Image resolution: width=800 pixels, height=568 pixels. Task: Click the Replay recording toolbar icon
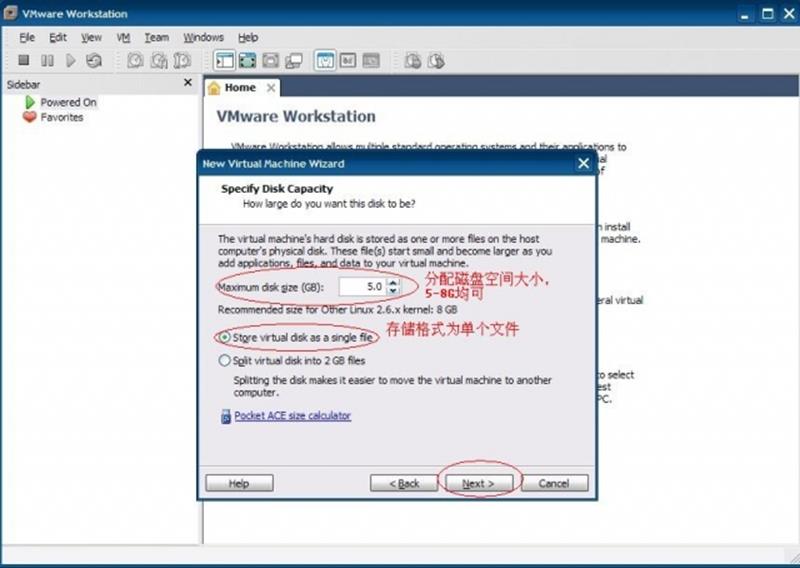pos(436,61)
